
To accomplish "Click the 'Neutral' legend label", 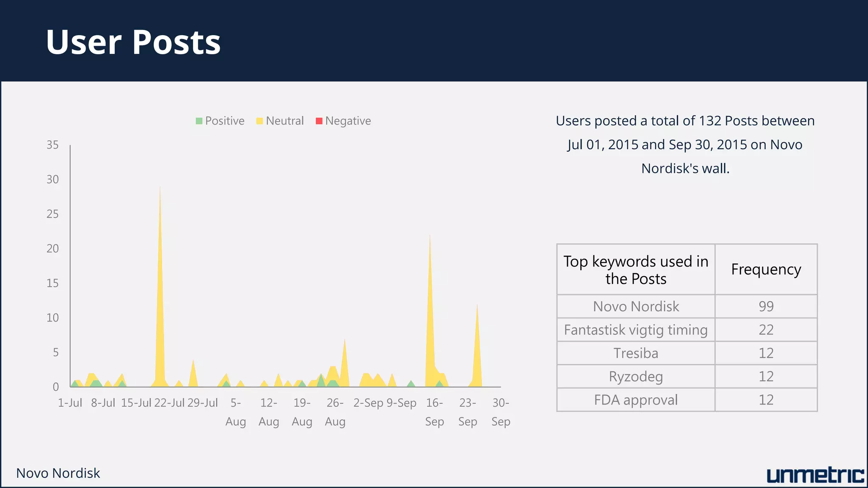I will coord(285,121).
